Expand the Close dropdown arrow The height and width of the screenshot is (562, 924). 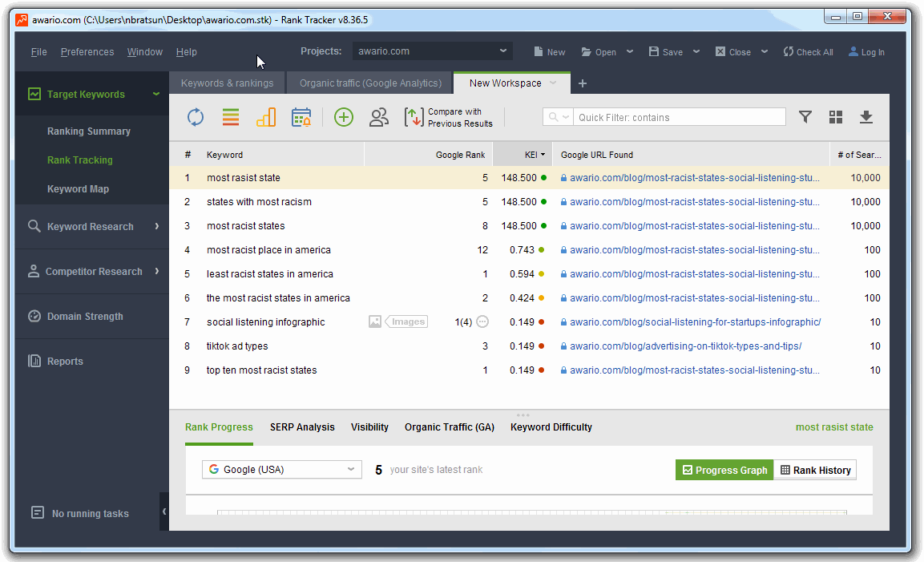coord(765,51)
